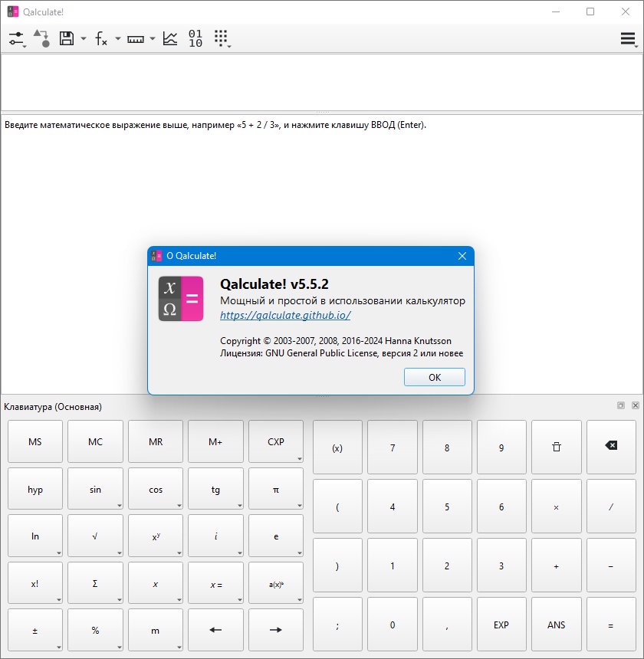Image resolution: width=644 pixels, height=659 pixels.
Task: Click the backspace delete key on the keypad
Action: point(611,447)
